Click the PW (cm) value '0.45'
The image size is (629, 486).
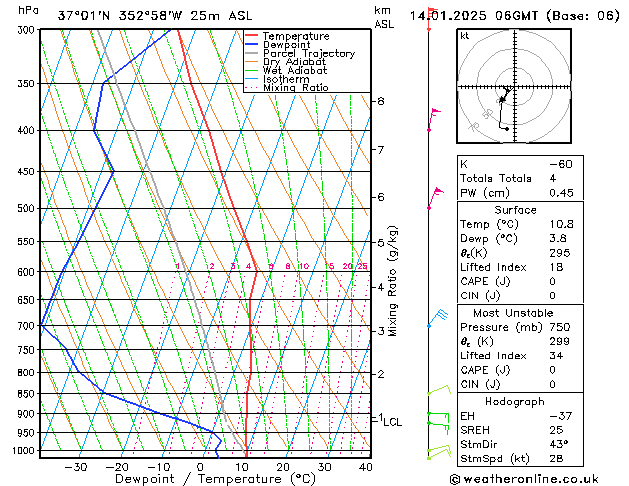tap(561, 193)
